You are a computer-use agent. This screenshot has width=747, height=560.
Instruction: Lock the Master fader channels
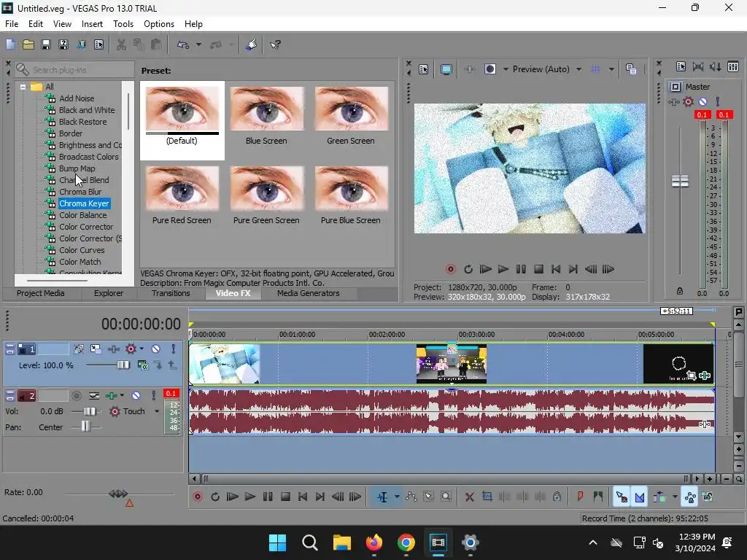click(x=680, y=291)
